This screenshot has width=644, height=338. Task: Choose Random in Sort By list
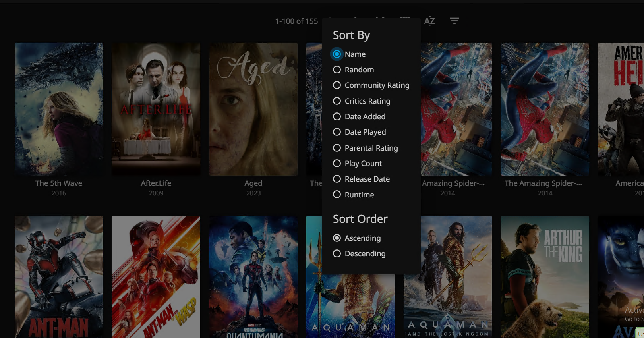pyautogui.click(x=337, y=70)
